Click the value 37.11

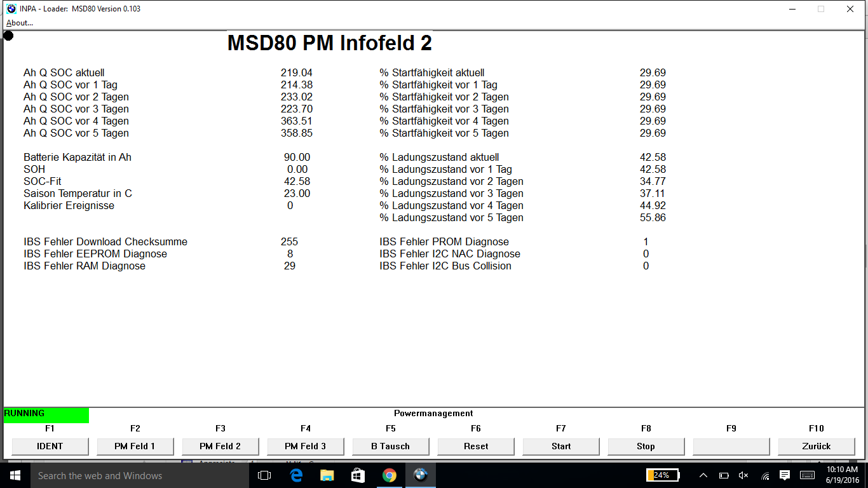pyautogui.click(x=653, y=194)
